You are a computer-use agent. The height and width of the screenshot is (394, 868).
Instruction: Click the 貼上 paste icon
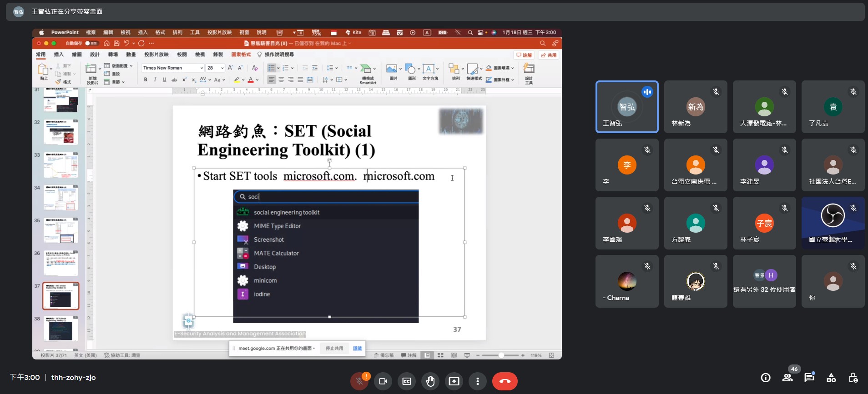click(x=43, y=70)
